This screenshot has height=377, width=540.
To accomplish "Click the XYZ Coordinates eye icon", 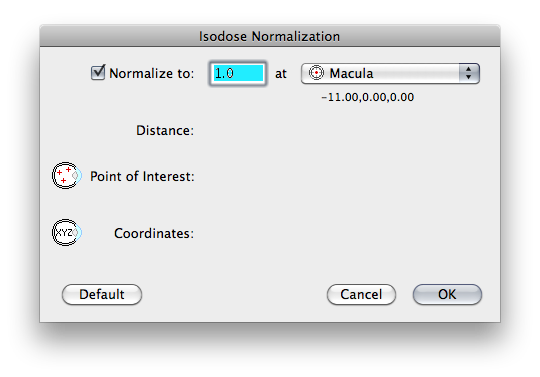I will click(67, 233).
